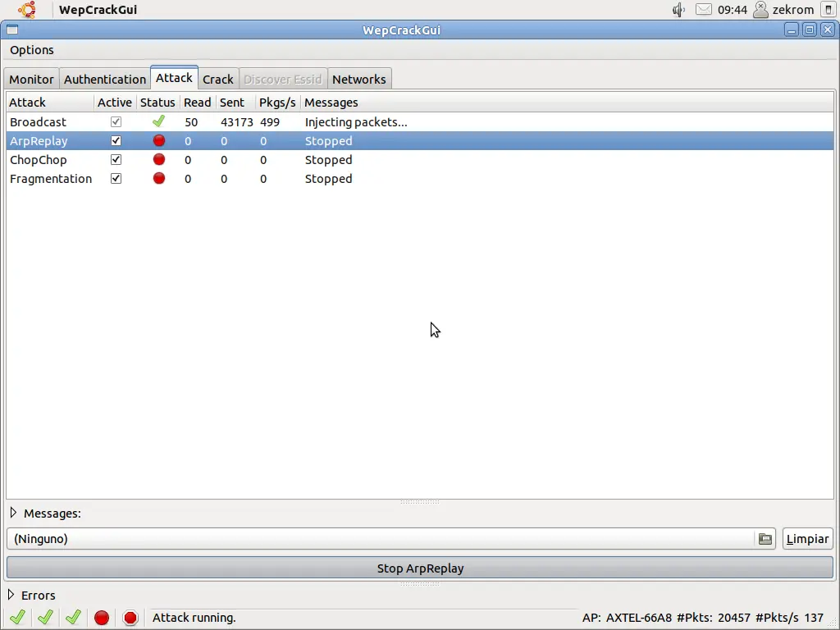Viewport: 840px width, 630px height.
Task: Click Broadcast row green check status icon
Action: [158, 121]
